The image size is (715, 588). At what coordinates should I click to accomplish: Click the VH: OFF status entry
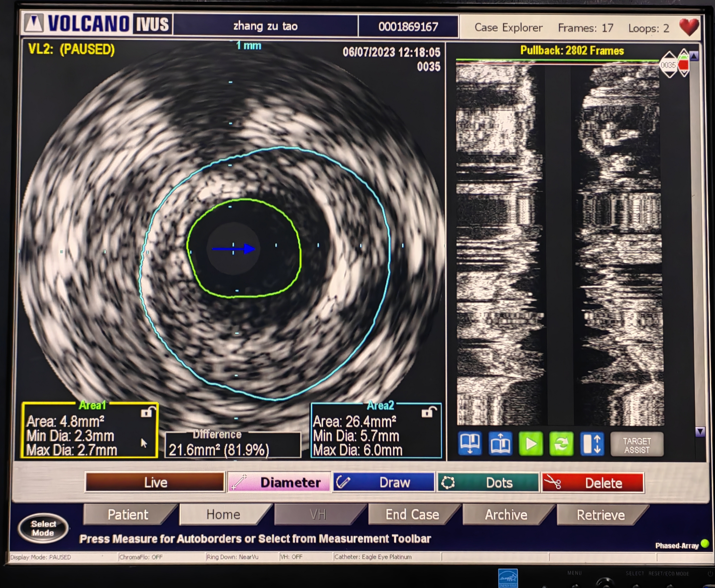[291, 557]
